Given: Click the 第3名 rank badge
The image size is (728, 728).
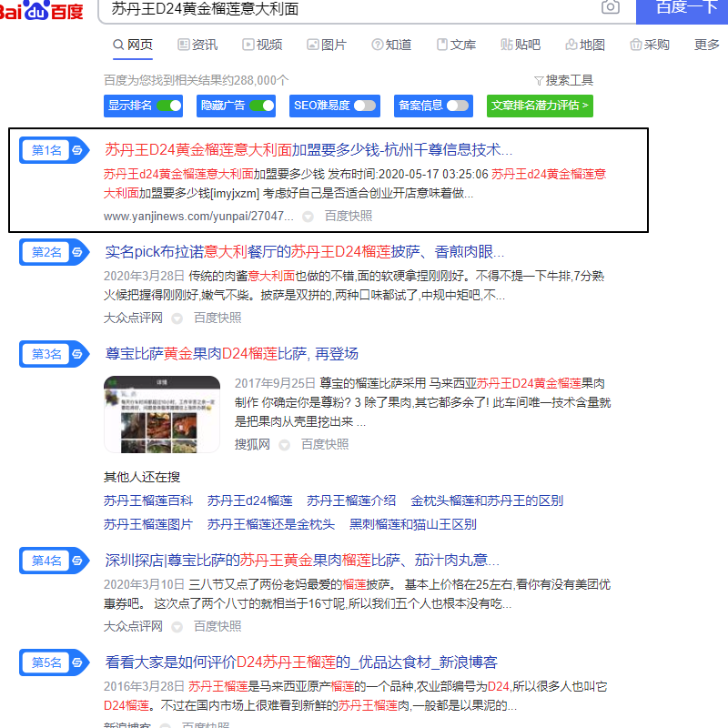Looking at the screenshot, I should click(46, 354).
